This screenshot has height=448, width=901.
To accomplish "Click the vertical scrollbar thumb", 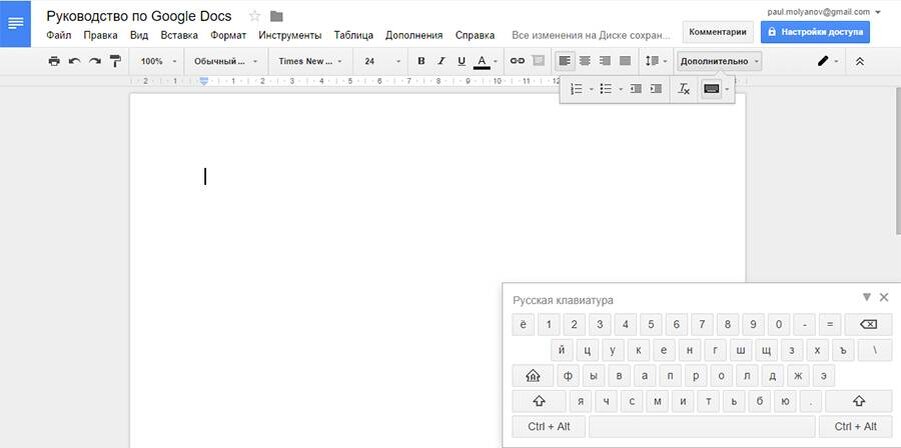I will point(898,161).
